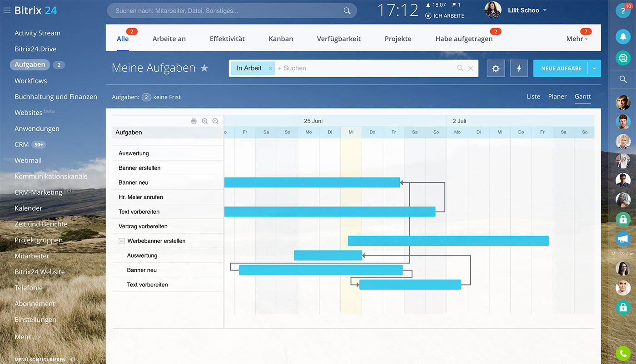Open CRM from the left sidebar
The width and height of the screenshot is (636, 364).
click(21, 144)
